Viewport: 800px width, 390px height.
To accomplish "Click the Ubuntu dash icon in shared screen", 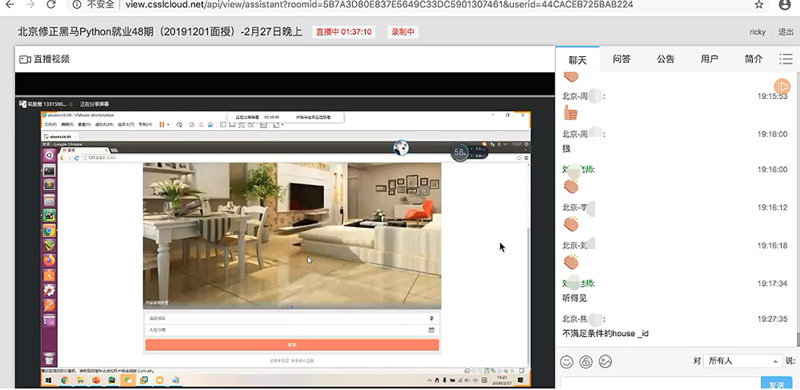I will click(49, 156).
